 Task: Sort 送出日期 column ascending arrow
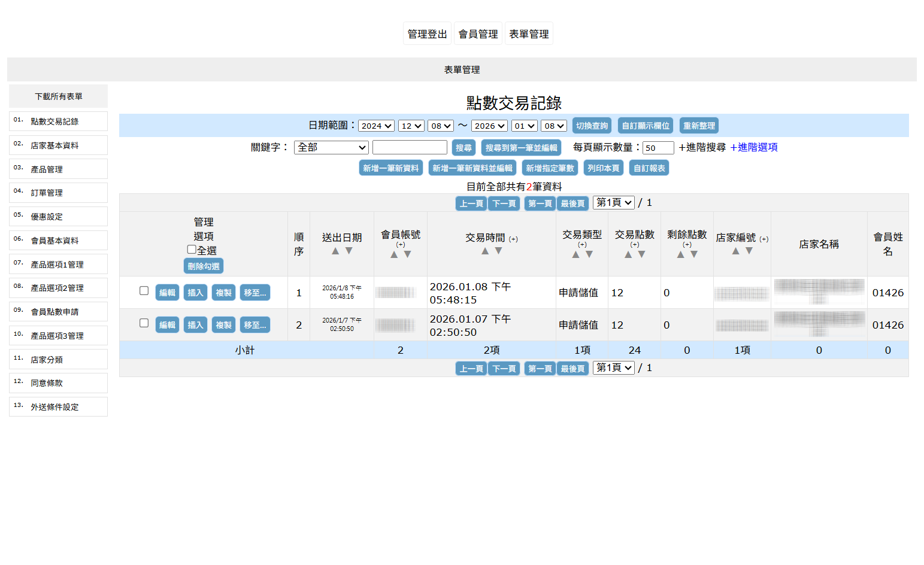pyautogui.click(x=335, y=251)
